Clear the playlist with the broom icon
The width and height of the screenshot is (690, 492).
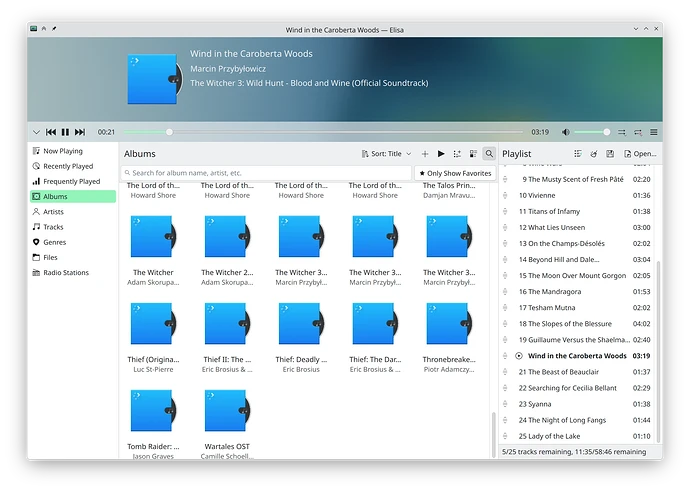click(594, 154)
